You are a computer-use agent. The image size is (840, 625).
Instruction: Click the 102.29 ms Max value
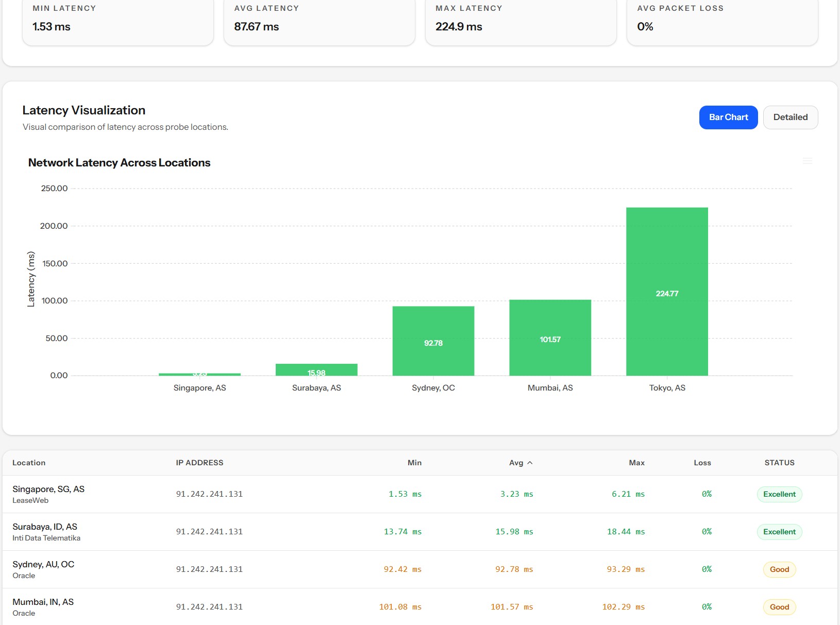coord(624,607)
